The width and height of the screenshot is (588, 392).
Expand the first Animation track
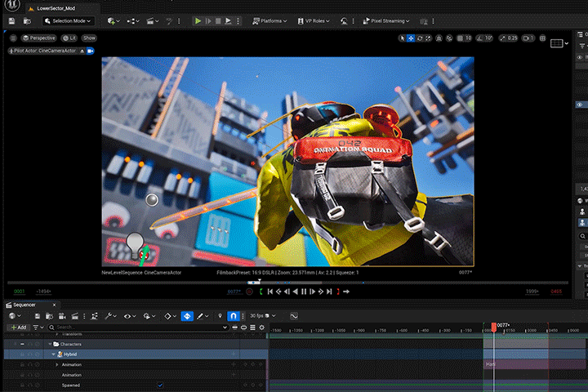point(57,364)
